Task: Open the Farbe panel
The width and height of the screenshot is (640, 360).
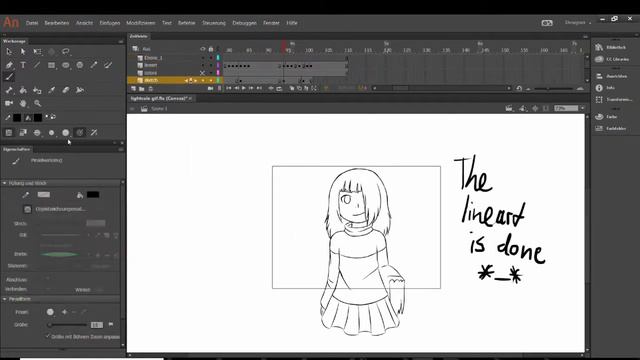Action: [607, 117]
